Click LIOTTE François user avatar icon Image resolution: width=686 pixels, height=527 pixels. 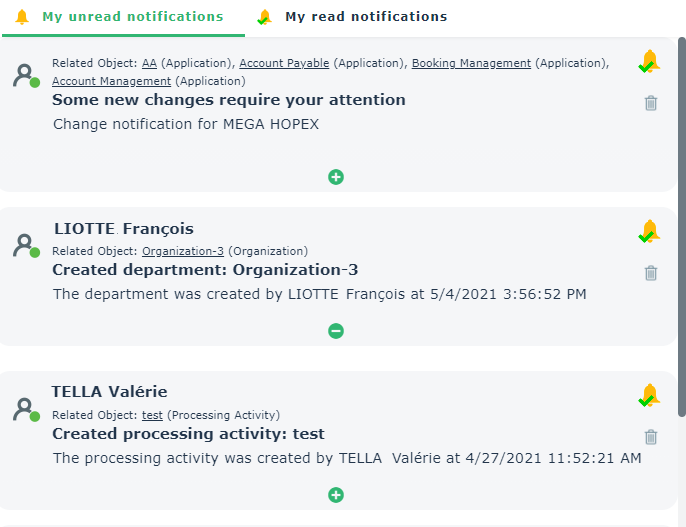tap(25, 245)
